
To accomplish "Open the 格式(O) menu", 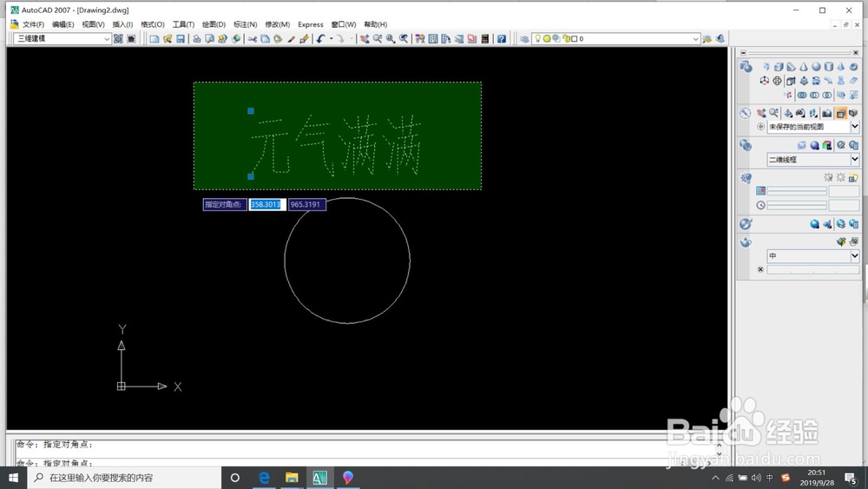I will [x=153, y=24].
